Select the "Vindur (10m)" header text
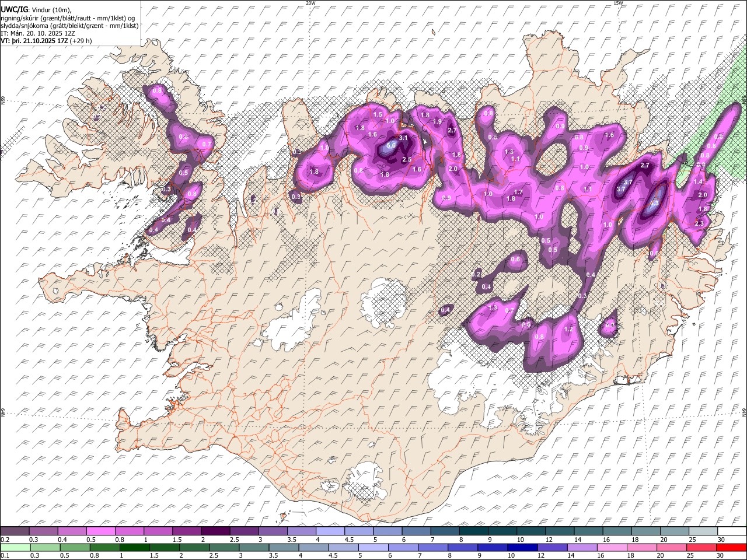Screen dimensions: 747x560 pyautogui.click(x=51, y=10)
